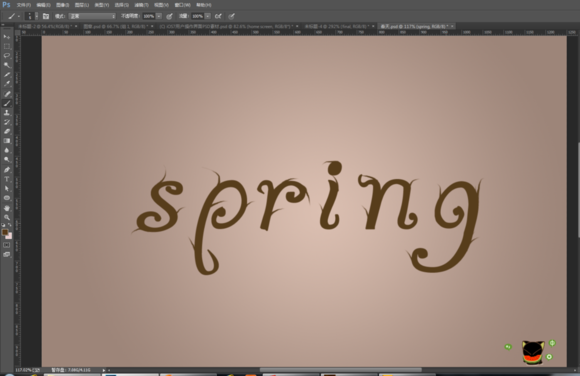The height and width of the screenshot is (376, 580).
Task: Toggle pressure for opacity button
Action: [x=169, y=16]
